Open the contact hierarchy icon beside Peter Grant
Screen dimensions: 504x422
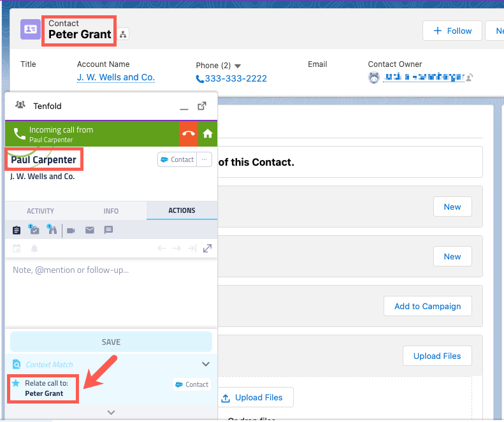tap(123, 34)
